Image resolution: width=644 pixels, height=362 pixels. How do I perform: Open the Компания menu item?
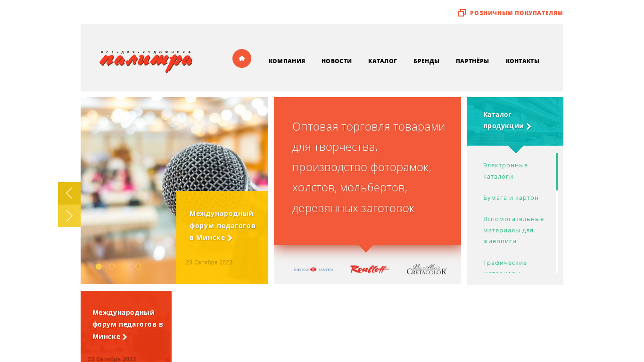pyautogui.click(x=287, y=61)
